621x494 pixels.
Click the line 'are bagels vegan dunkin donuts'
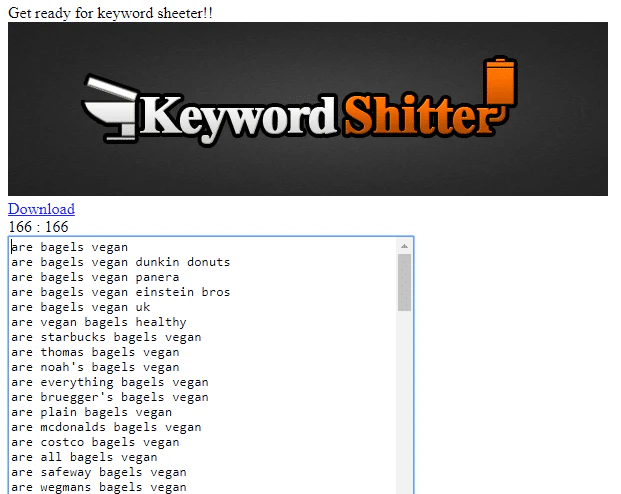point(120,262)
